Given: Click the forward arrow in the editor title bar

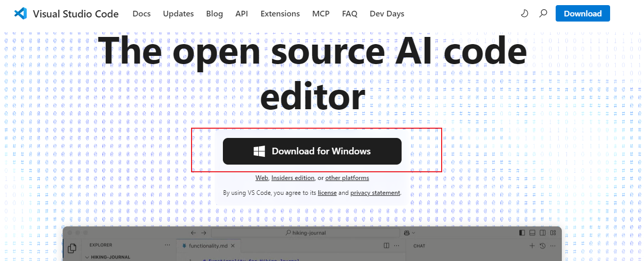Looking at the screenshot, I should click(x=203, y=233).
